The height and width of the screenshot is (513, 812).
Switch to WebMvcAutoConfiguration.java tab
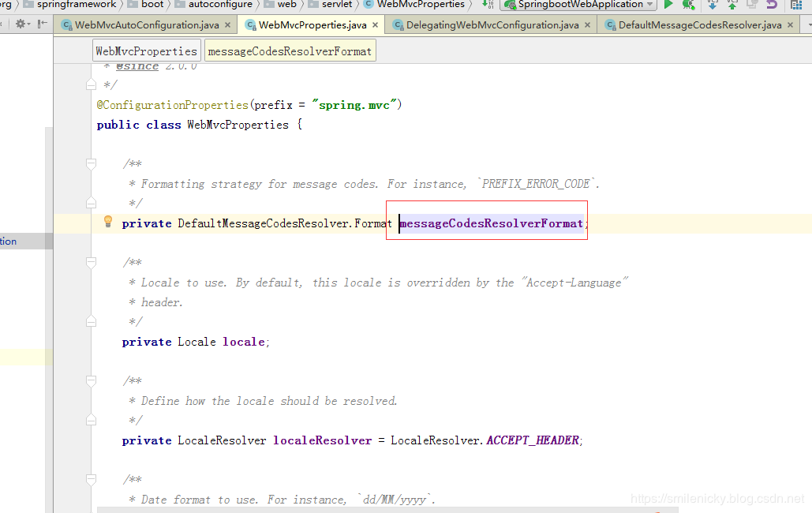point(147,25)
